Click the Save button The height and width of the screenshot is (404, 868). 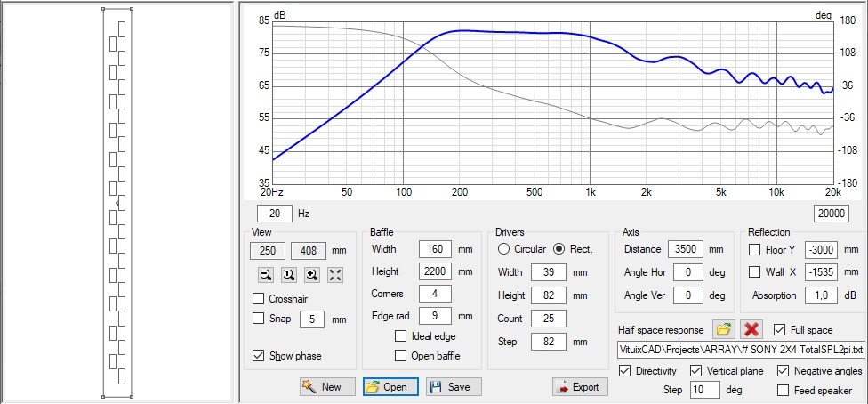tap(454, 387)
